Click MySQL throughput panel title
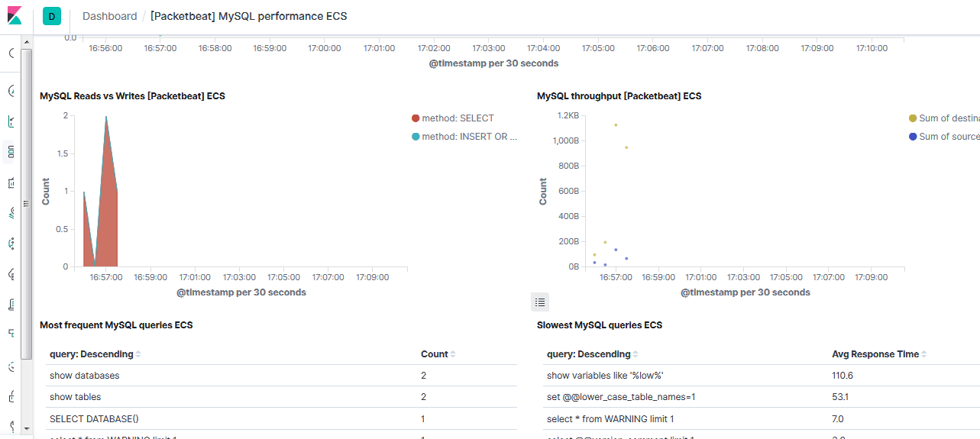This screenshot has width=980, height=439. [619, 96]
